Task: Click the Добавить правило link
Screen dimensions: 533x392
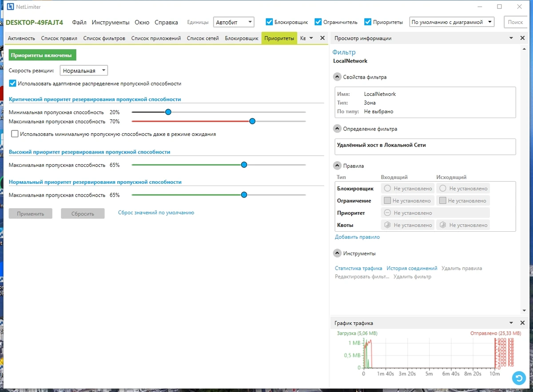Action: point(357,237)
